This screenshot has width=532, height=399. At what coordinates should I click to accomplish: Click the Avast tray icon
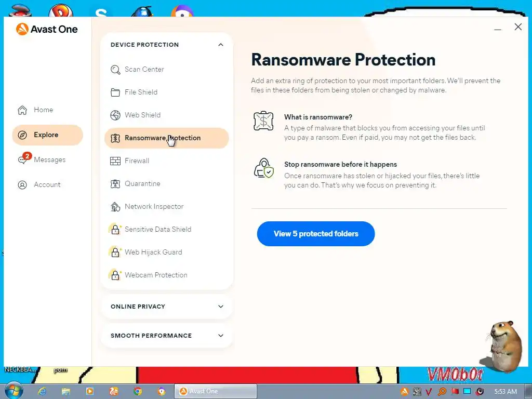[404, 392]
